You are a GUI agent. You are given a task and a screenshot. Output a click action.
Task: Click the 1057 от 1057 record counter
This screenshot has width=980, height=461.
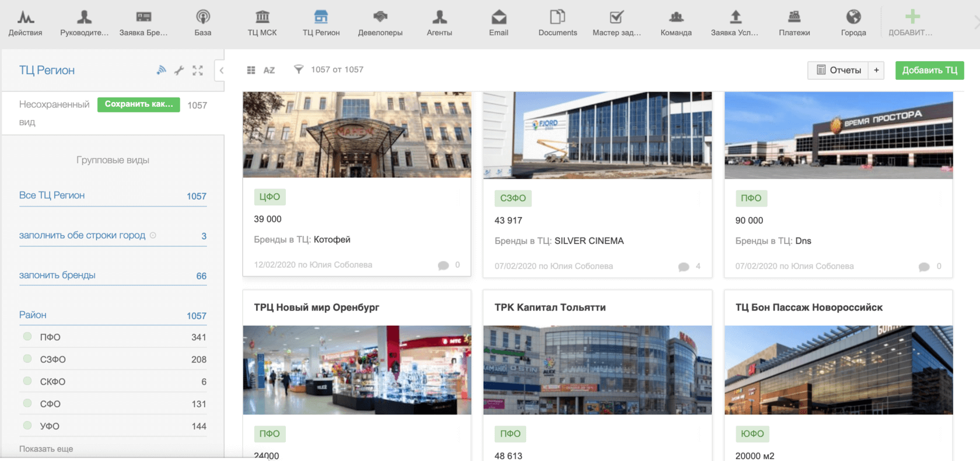click(337, 69)
